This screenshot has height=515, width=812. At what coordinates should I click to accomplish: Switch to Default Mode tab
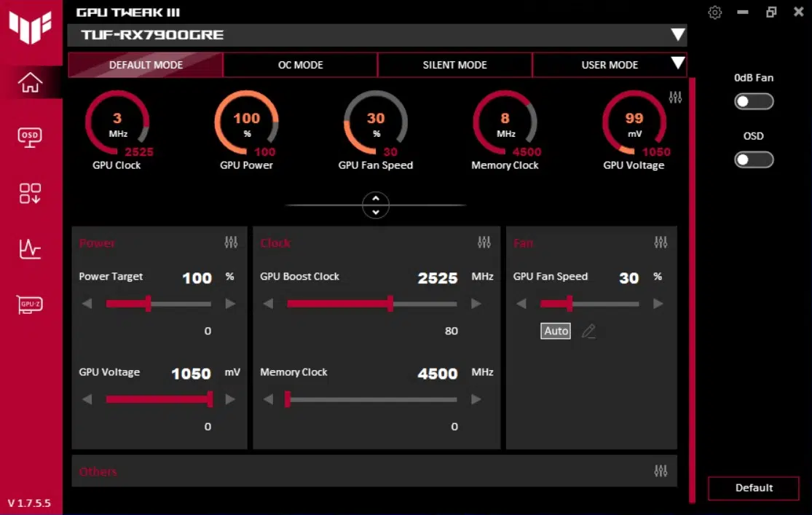(x=146, y=65)
